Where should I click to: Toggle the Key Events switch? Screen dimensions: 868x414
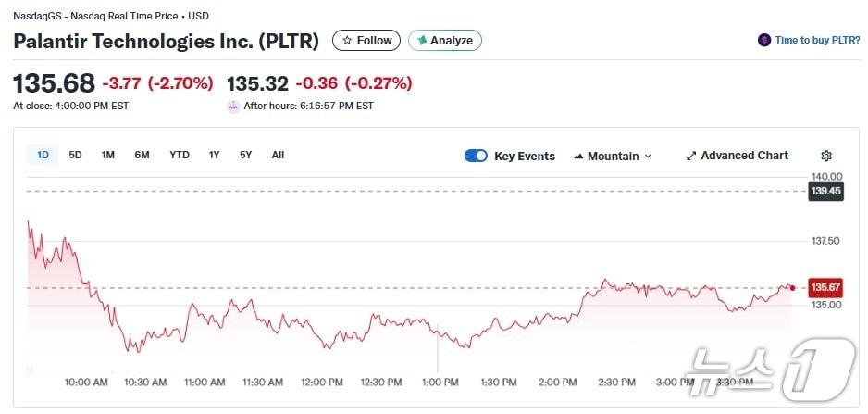(x=476, y=156)
